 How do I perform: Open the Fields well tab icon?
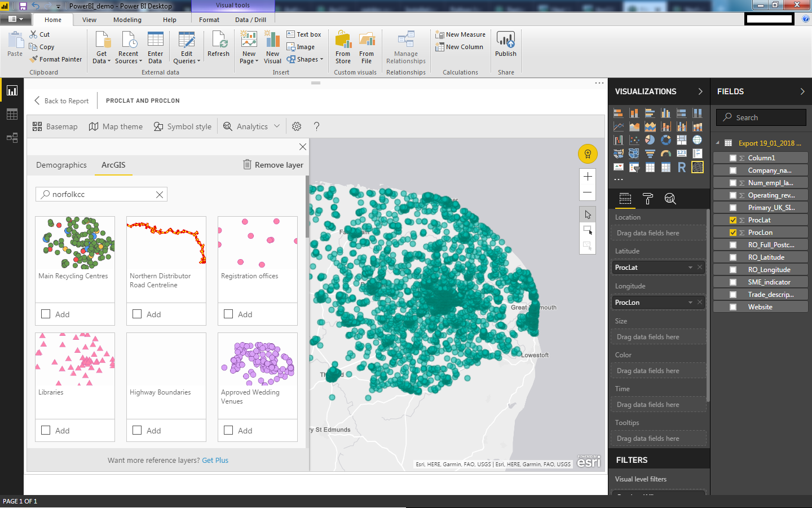(625, 198)
